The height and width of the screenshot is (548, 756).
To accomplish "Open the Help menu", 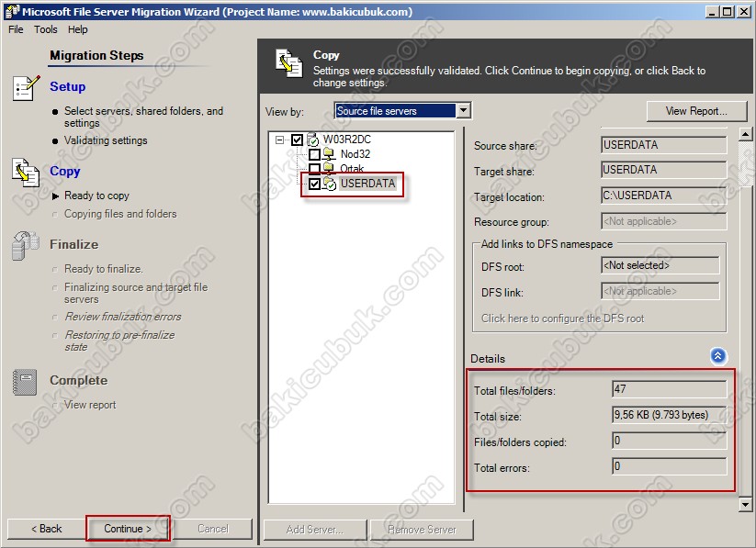I will point(78,29).
